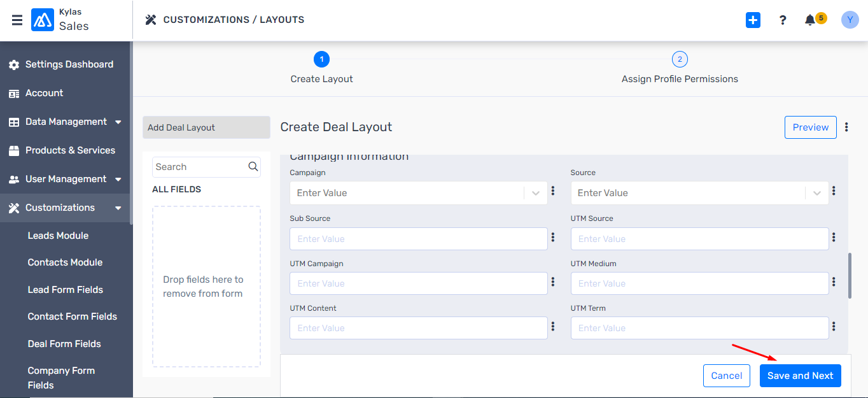Click step 1 Create Layout
This screenshot has width=868, height=398.
[322, 59]
